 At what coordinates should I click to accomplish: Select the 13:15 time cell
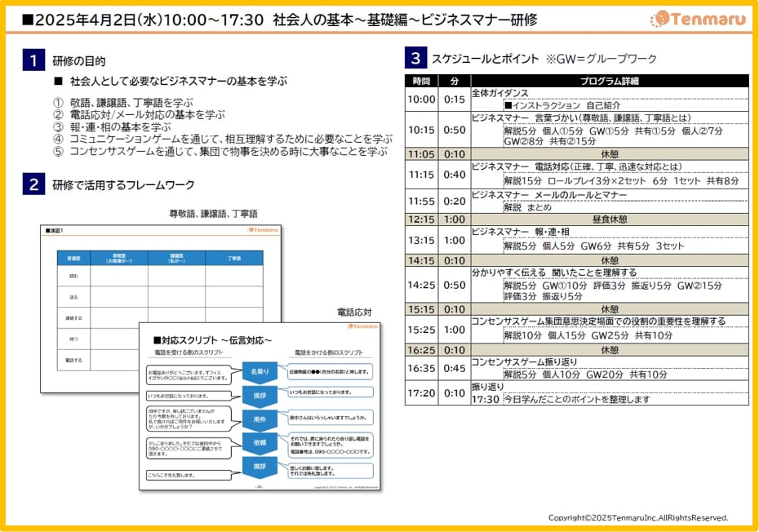[421, 240]
